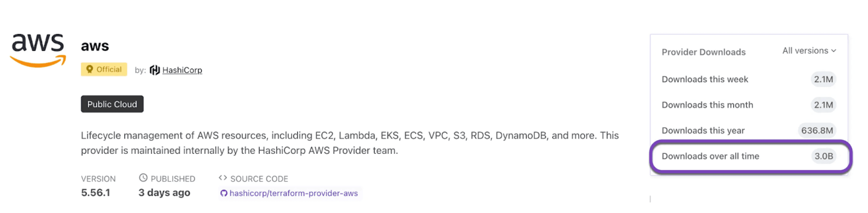Select the aws provider title heading
Image resolution: width=868 pixels, height=213 pixels.
coord(95,46)
